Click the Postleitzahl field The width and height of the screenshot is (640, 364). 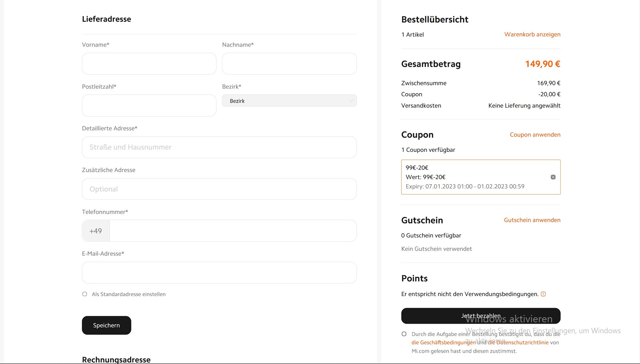tap(149, 106)
